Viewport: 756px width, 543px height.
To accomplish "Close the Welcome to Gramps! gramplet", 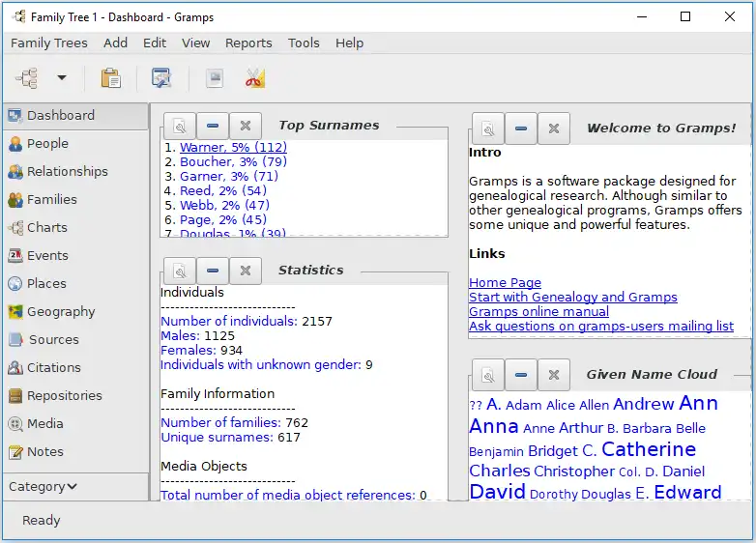I will 553,129.
